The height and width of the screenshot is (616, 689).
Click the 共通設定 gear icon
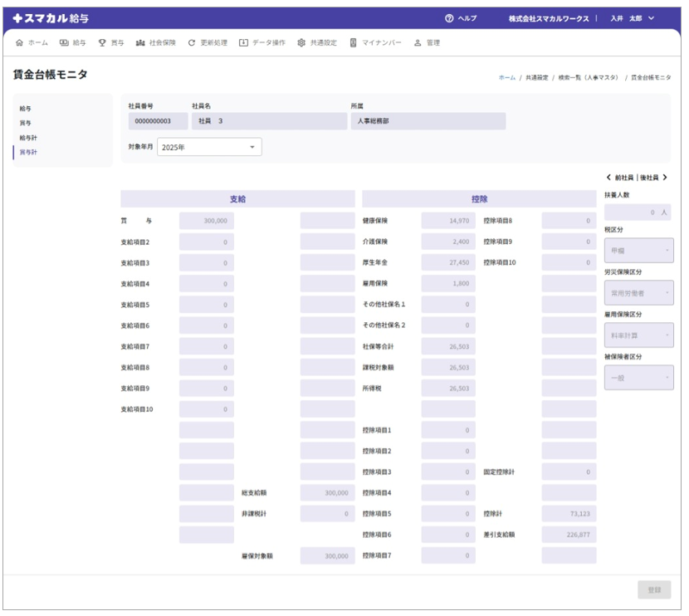click(x=301, y=42)
